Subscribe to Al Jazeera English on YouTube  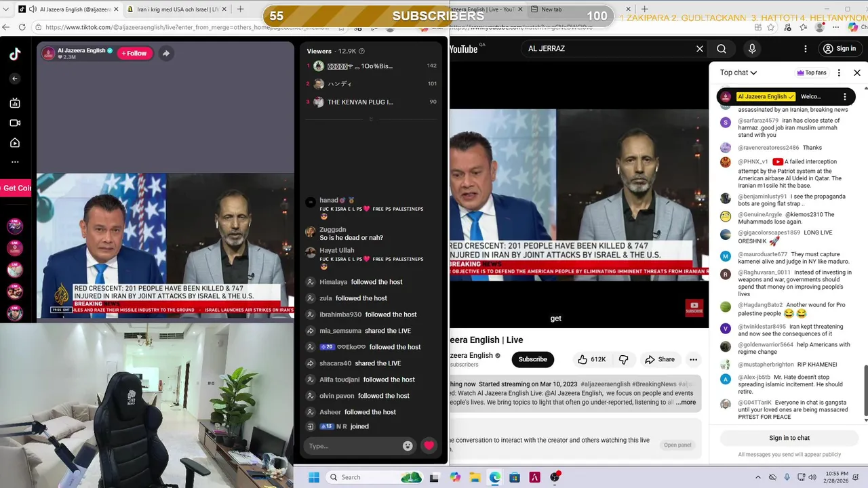click(532, 359)
